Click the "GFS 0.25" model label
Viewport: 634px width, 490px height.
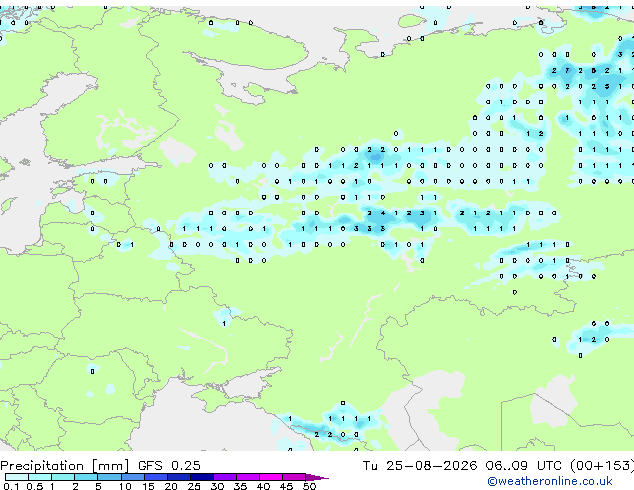click(x=169, y=466)
